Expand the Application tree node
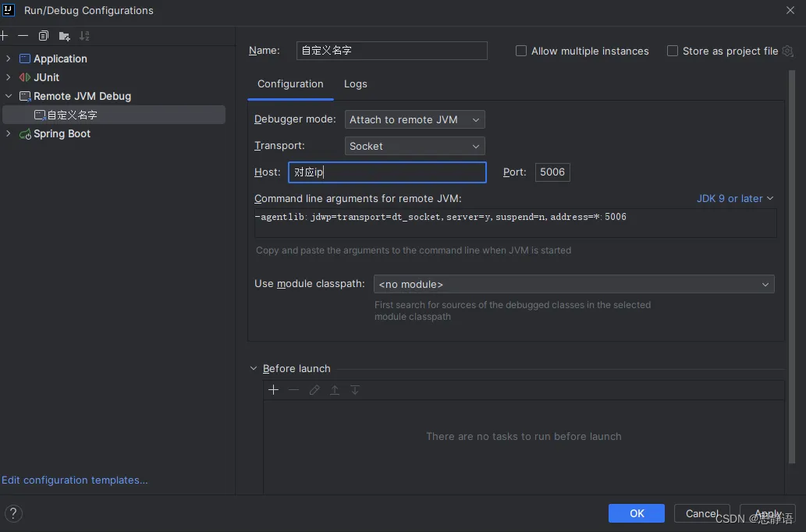This screenshot has height=532, width=806. (x=9, y=59)
